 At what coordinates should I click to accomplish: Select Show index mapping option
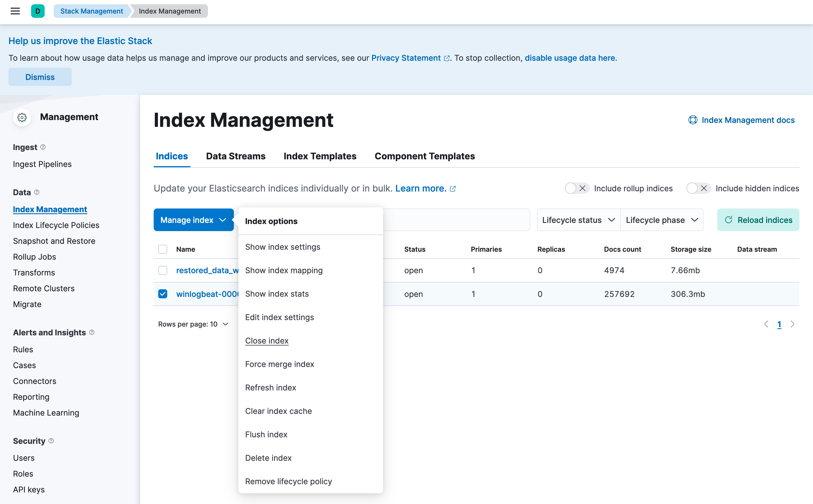tap(310, 270)
